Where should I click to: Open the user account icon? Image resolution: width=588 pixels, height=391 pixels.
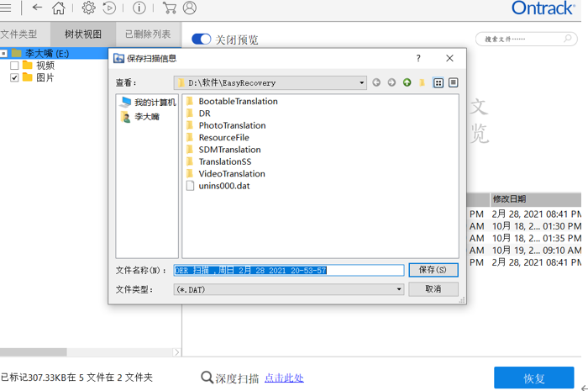(190, 8)
